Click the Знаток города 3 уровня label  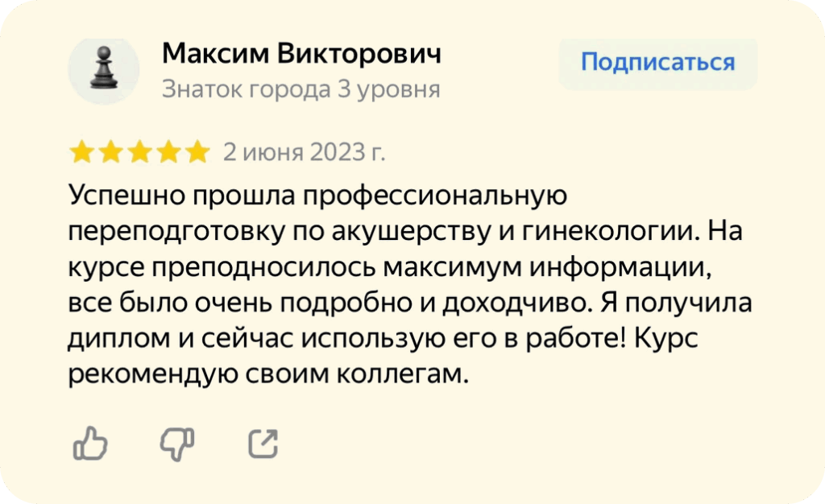click(x=301, y=89)
